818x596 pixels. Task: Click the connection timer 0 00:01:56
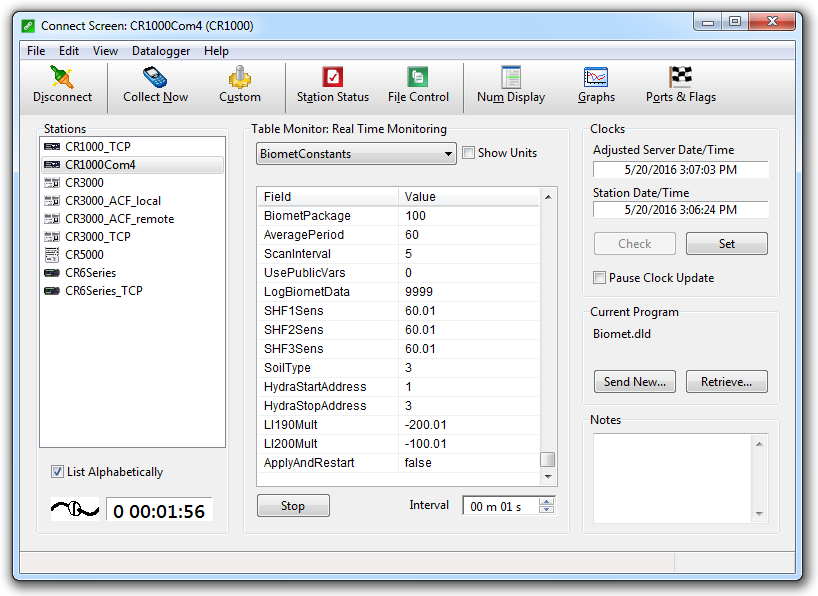[159, 511]
